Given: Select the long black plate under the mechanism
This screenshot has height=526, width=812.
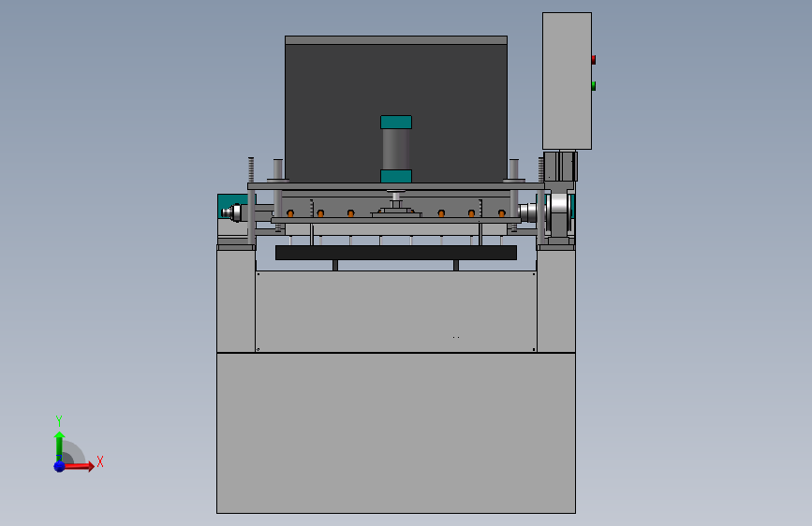Looking at the screenshot, I should (x=396, y=253).
